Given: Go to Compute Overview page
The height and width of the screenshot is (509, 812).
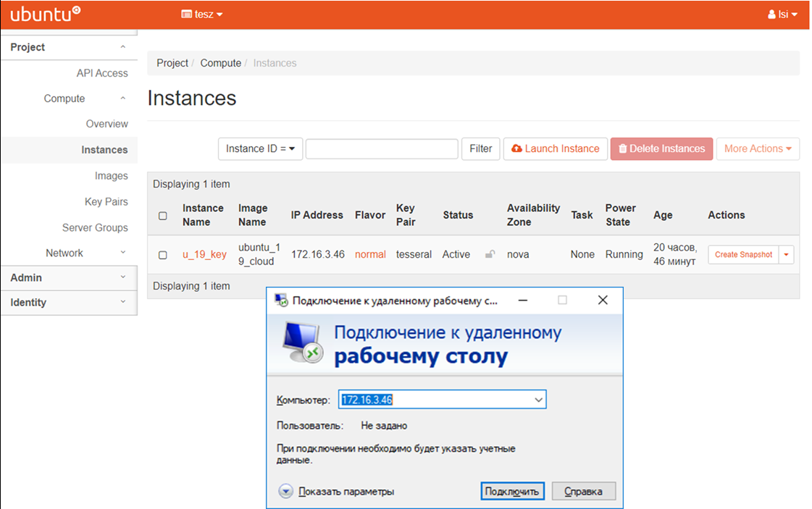Looking at the screenshot, I should click(x=106, y=124).
